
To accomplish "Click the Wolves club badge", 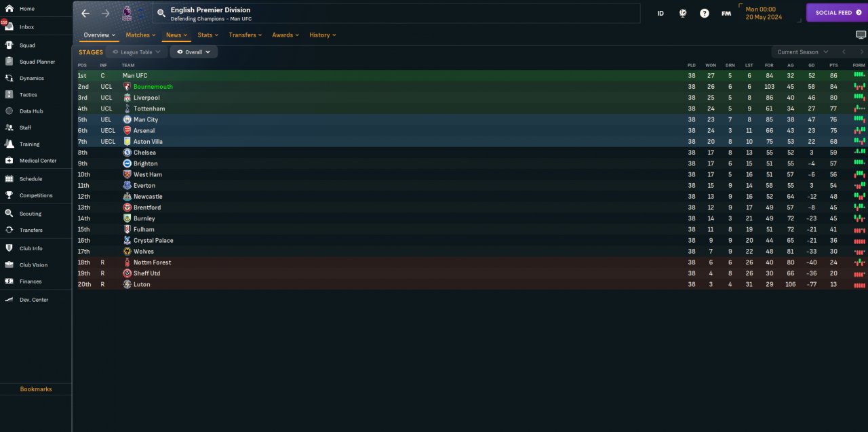I will coord(127,252).
